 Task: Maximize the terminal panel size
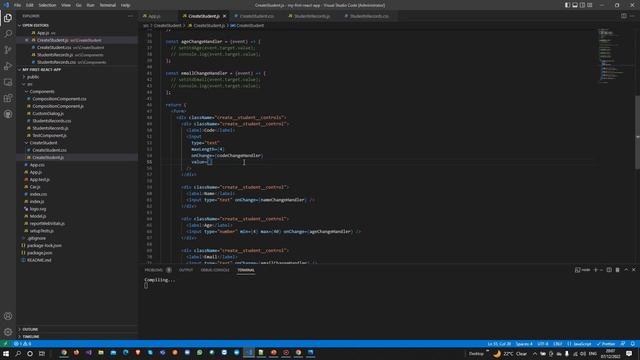tap(626, 270)
